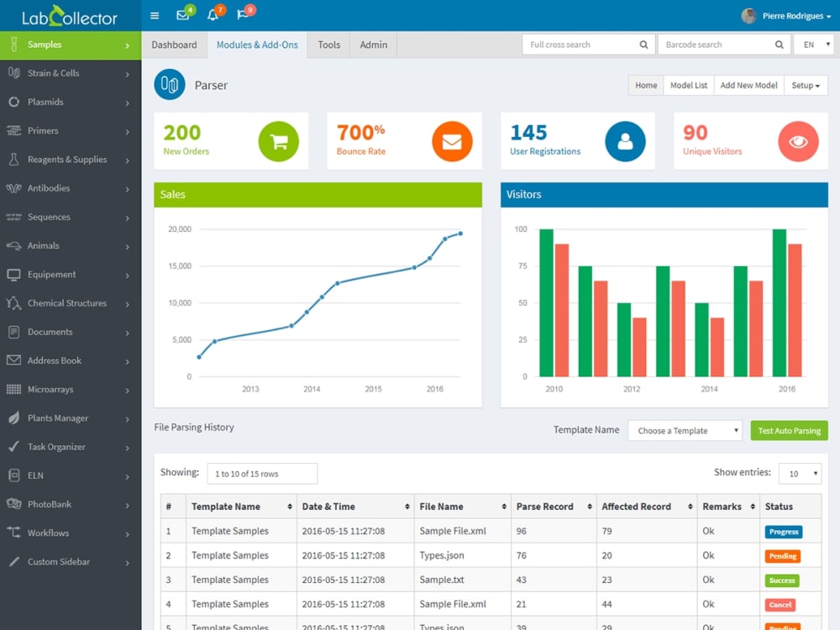Click the Documents page icon
This screenshot has width=840, height=630.
14,332
